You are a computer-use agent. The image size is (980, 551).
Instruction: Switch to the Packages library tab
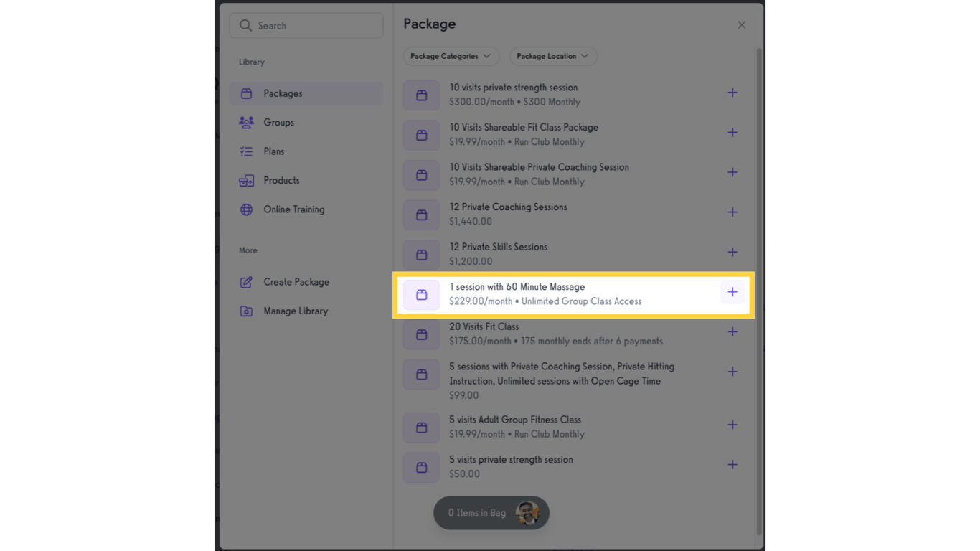pos(283,93)
